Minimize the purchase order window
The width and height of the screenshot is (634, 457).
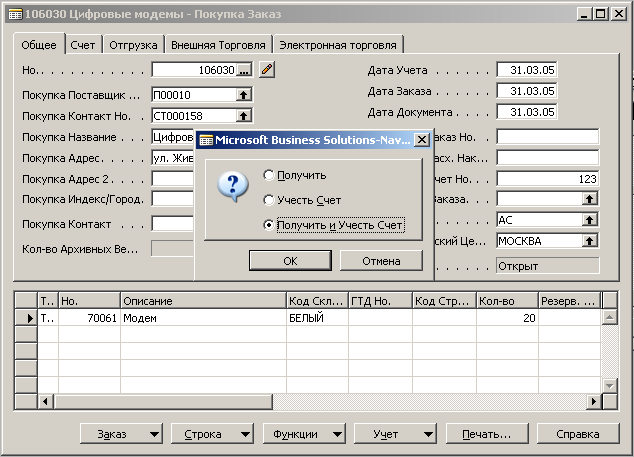pyautogui.click(x=584, y=14)
